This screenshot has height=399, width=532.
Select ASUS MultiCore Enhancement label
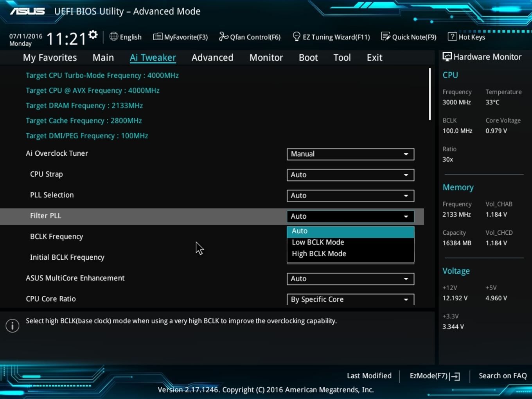(x=75, y=278)
